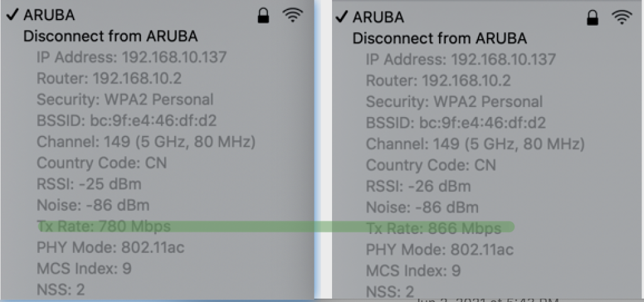Select Disconnect from ARUBA in left menu

tap(111, 36)
